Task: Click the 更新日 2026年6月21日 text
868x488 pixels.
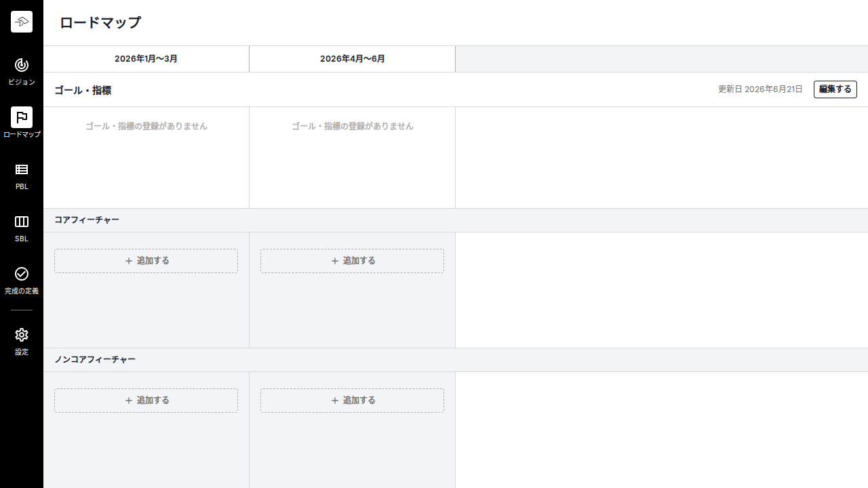Action: [x=760, y=89]
